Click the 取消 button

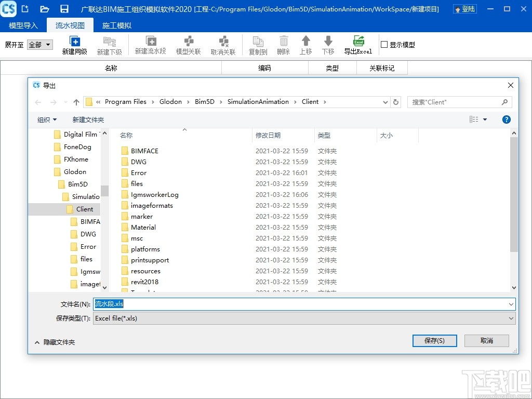point(486,340)
